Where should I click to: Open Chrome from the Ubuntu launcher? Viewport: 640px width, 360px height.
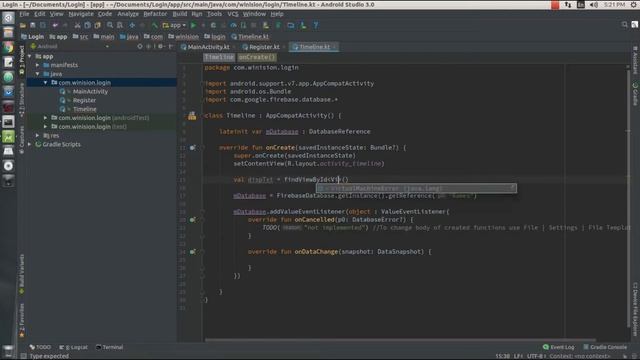8,48
